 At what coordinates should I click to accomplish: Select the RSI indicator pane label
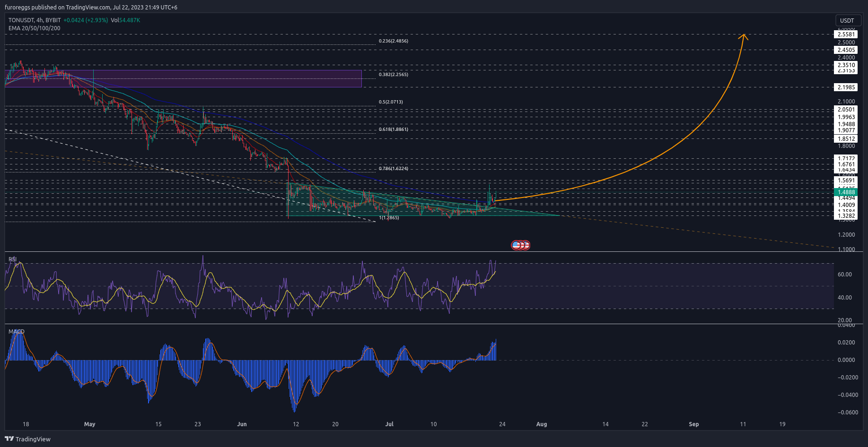[13, 259]
